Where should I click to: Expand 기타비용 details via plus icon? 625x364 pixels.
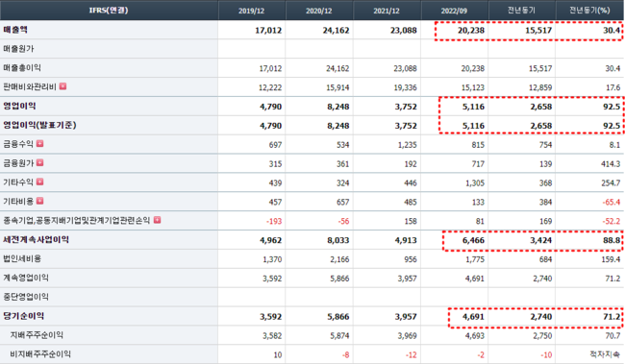click(39, 201)
